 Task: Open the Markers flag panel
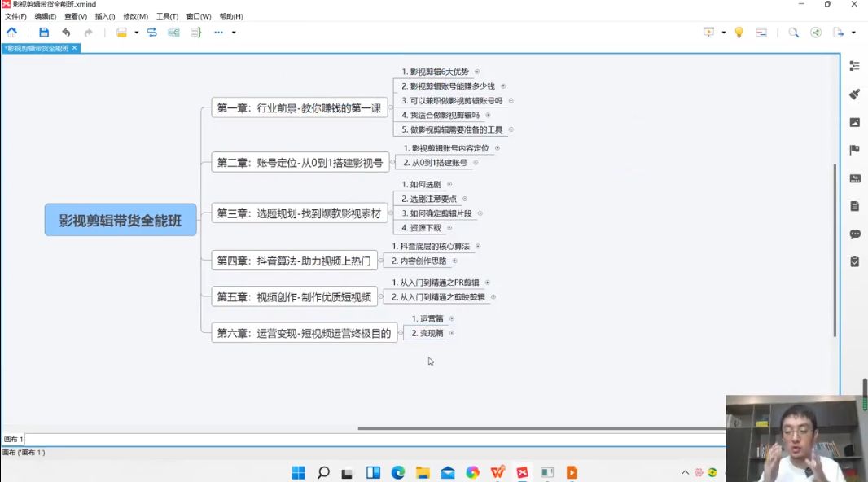[x=855, y=150]
